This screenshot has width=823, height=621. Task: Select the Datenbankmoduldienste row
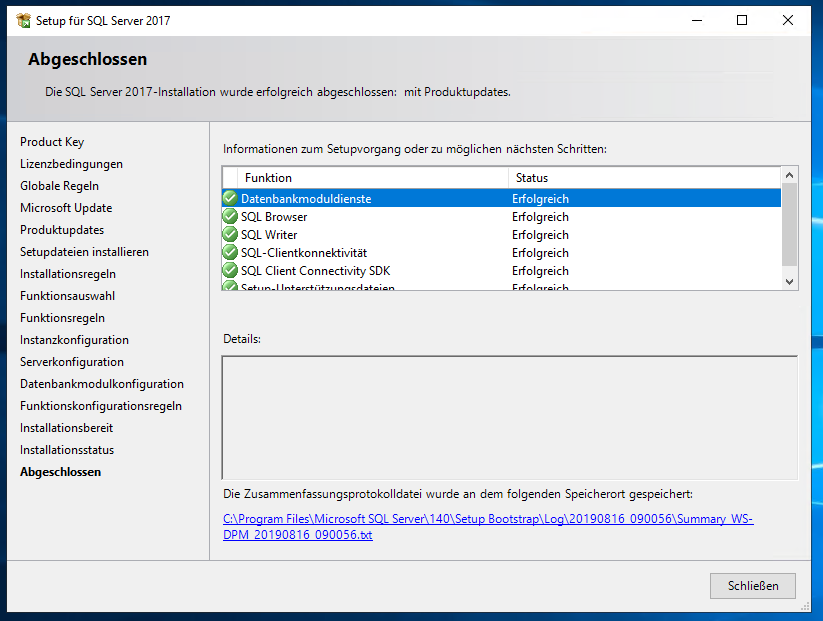tap(502, 198)
